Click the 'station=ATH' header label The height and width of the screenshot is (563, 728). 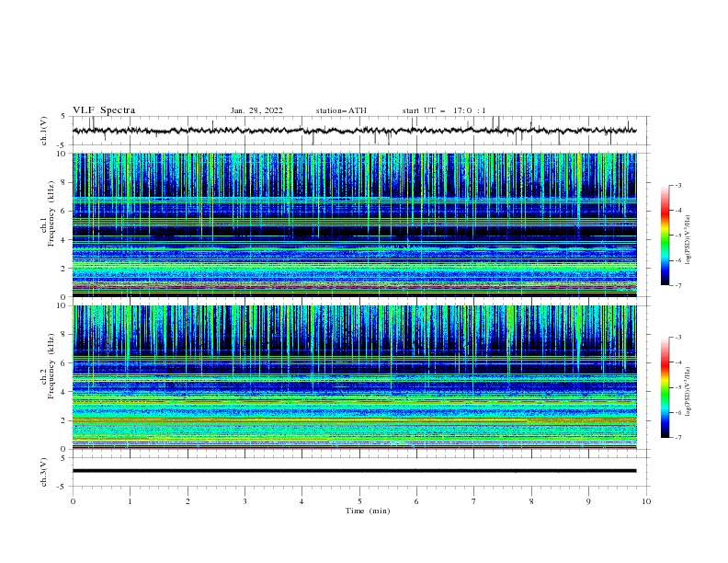[x=341, y=110]
